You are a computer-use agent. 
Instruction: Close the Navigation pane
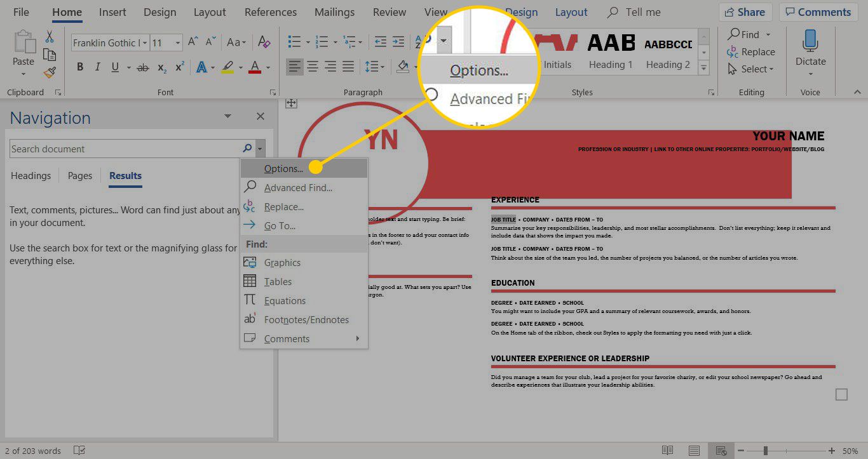pyautogui.click(x=260, y=117)
